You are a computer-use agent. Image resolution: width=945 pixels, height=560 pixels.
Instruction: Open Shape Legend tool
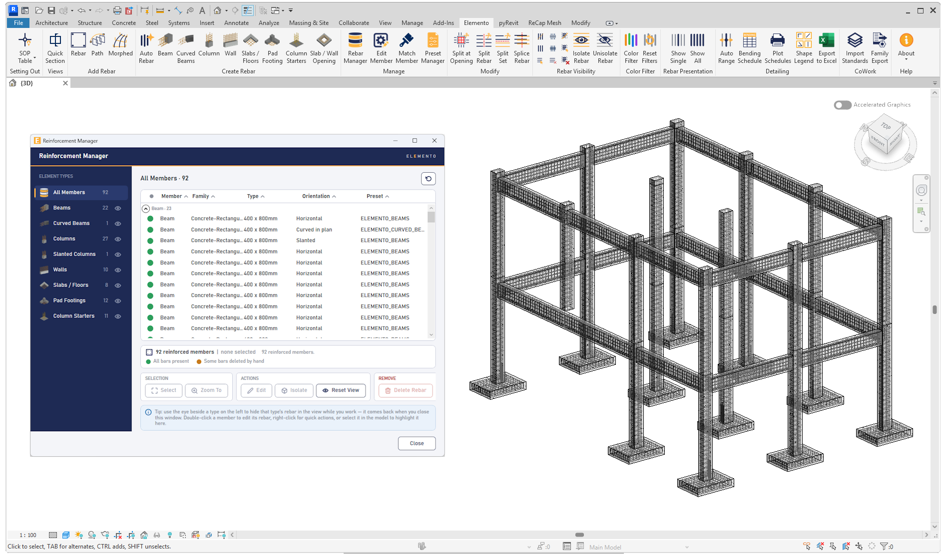click(x=804, y=48)
